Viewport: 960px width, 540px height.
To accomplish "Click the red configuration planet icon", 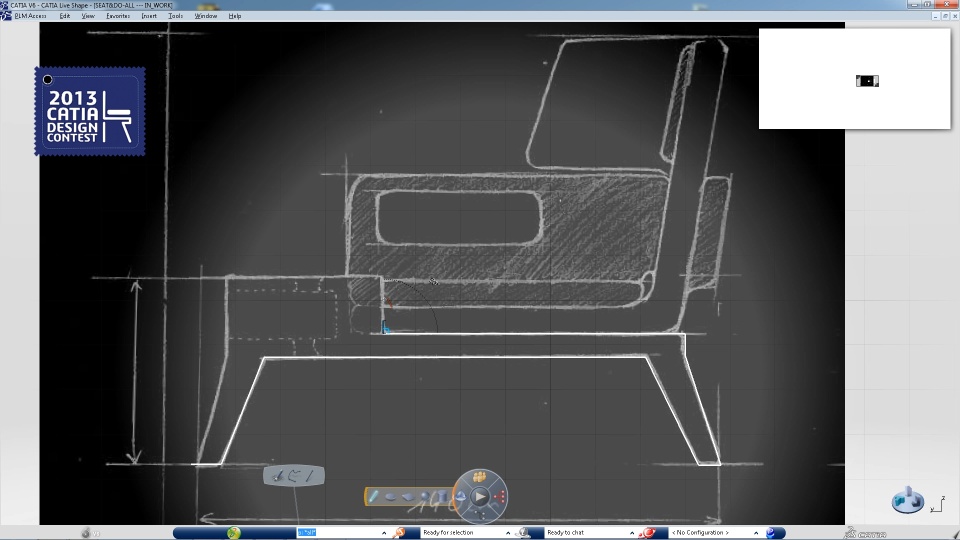I will click(648, 533).
